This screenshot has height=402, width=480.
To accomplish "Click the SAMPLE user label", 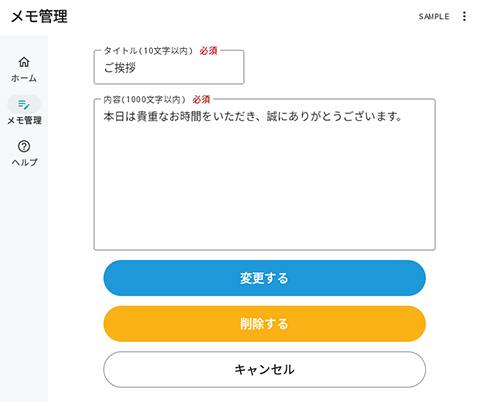I will (x=434, y=16).
